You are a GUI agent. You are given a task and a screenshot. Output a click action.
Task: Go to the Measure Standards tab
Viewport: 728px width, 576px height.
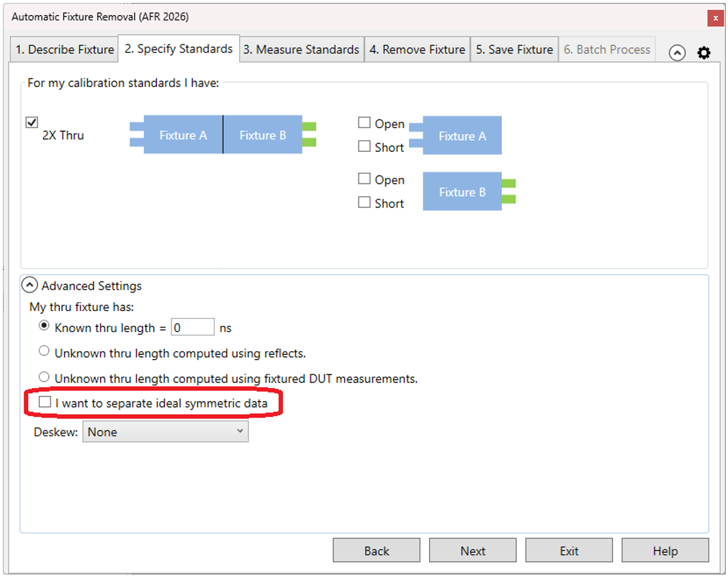pyautogui.click(x=301, y=50)
